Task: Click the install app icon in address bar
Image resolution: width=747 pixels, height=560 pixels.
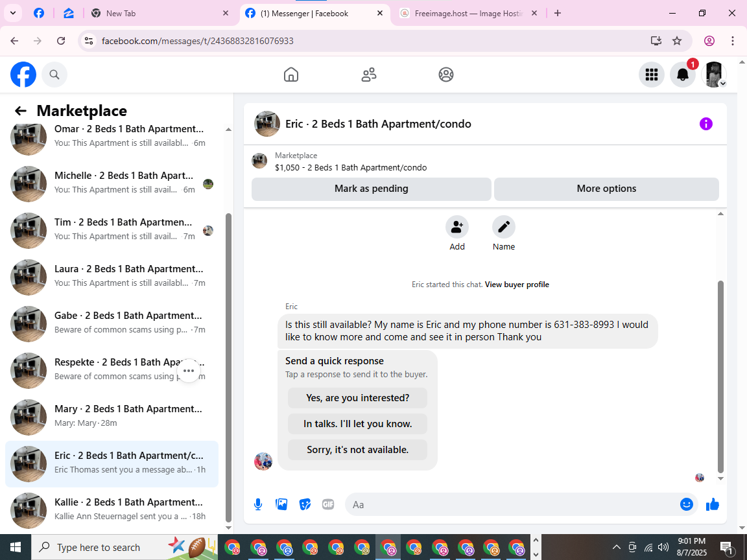Action: tap(656, 41)
